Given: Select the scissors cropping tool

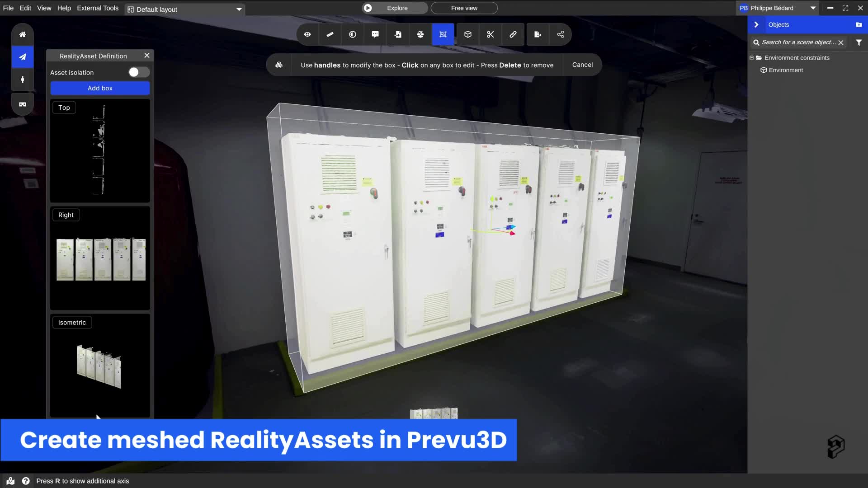Looking at the screenshot, I should [x=491, y=34].
